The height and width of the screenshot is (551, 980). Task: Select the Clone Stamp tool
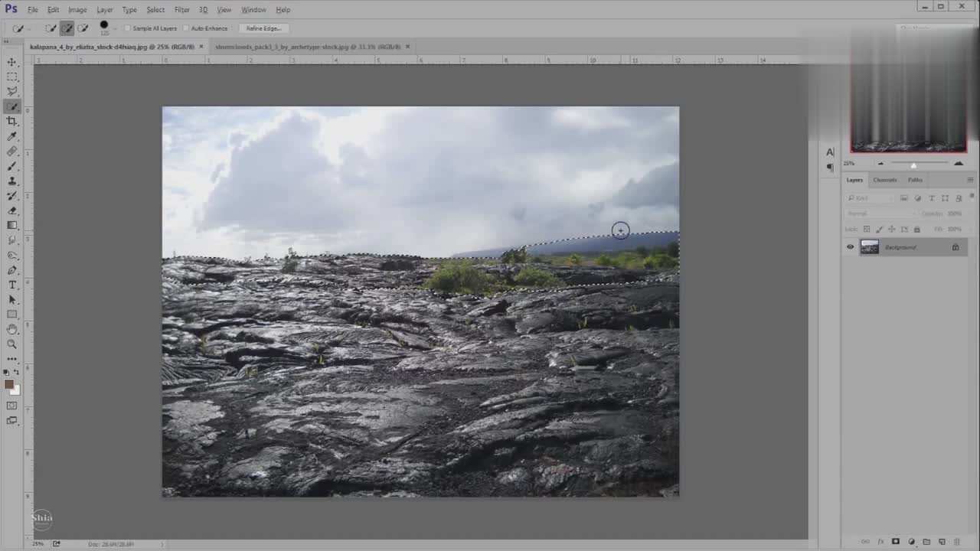point(11,181)
